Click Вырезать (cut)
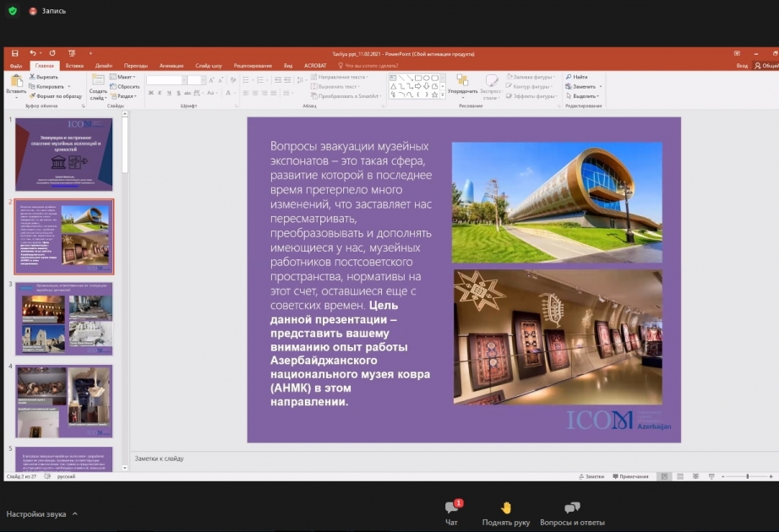Image resolution: width=779 pixels, height=532 pixels. click(x=44, y=77)
